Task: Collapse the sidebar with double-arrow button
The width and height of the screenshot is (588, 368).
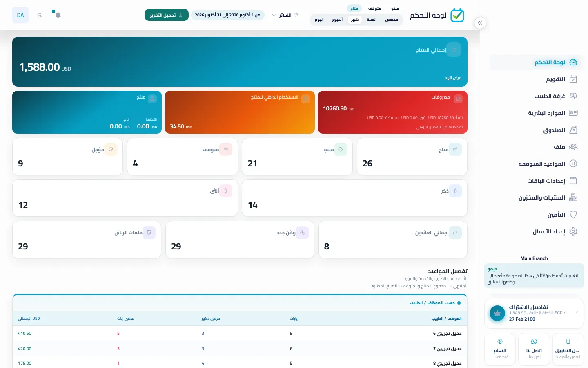Action: tap(480, 23)
